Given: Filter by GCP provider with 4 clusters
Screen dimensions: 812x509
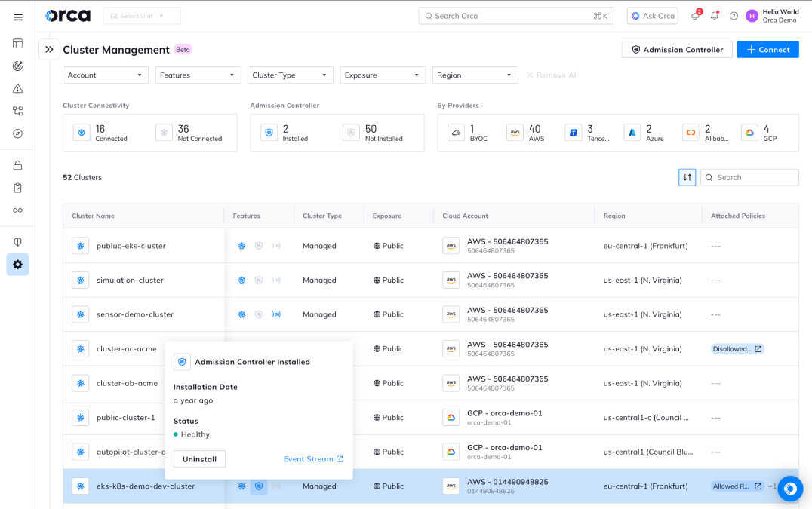Looking at the screenshot, I should [759, 133].
